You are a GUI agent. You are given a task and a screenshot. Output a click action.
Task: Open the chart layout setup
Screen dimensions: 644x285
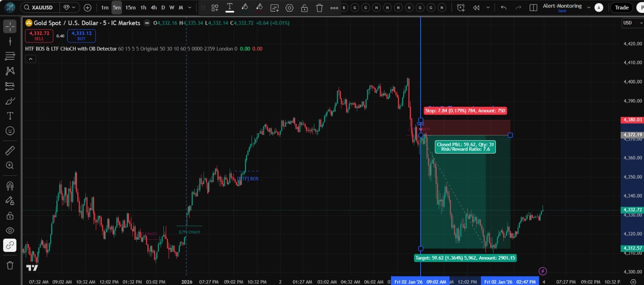coord(533,7)
